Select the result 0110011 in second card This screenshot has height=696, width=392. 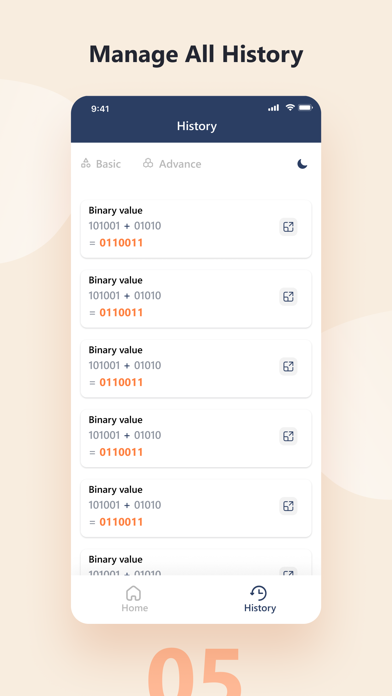pos(121,312)
